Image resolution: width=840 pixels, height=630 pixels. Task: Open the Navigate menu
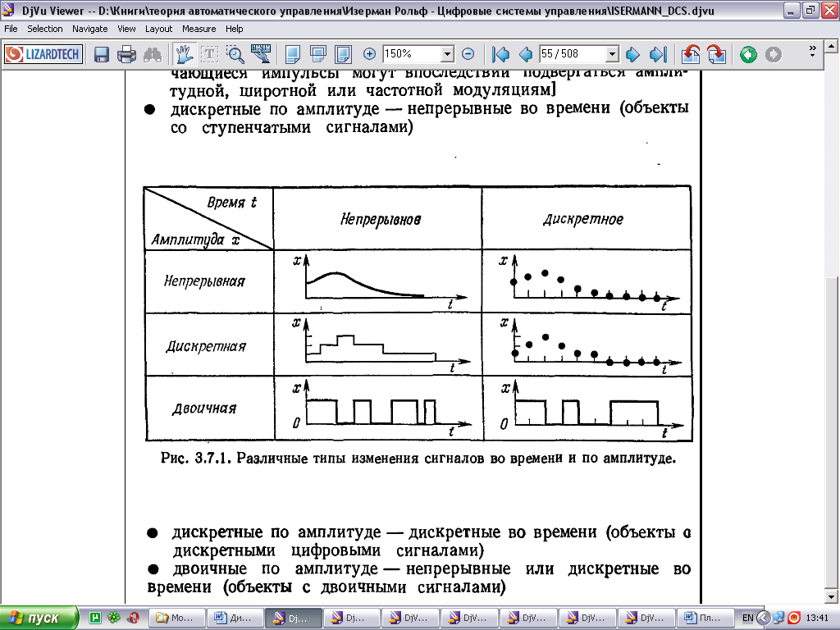point(90,29)
